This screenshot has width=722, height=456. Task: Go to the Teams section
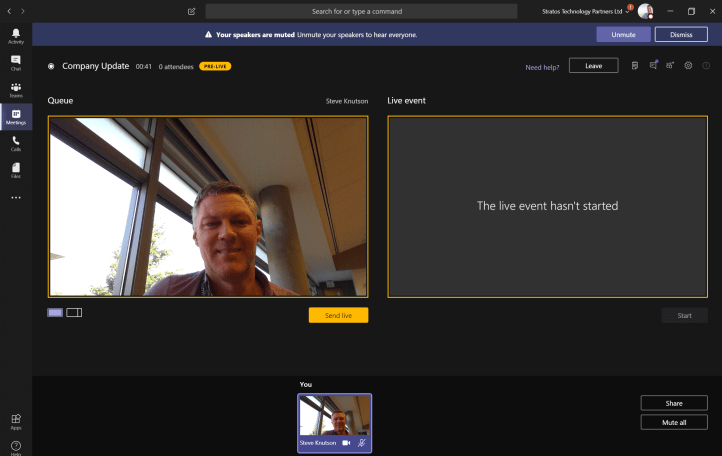pos(16,90)
